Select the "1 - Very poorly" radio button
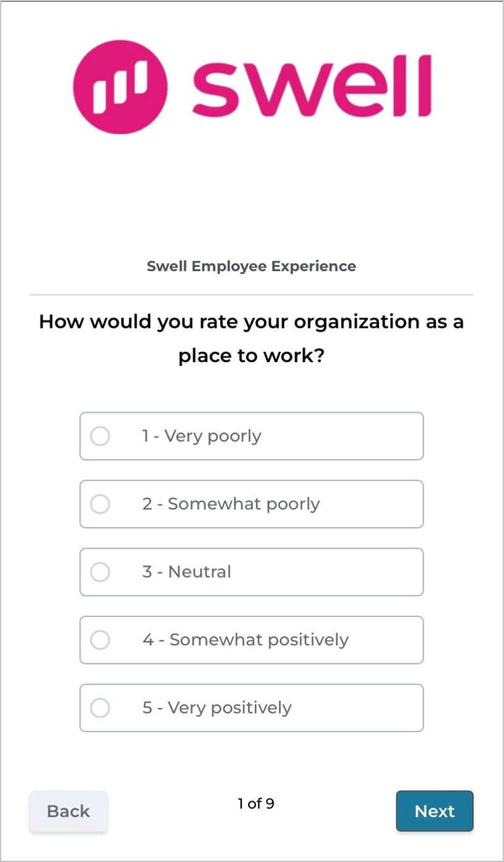 click(100, 436)
